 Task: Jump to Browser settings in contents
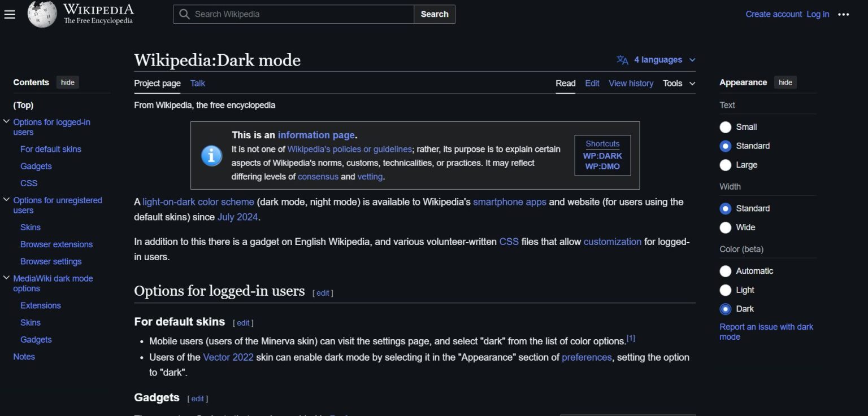(51, 261)
